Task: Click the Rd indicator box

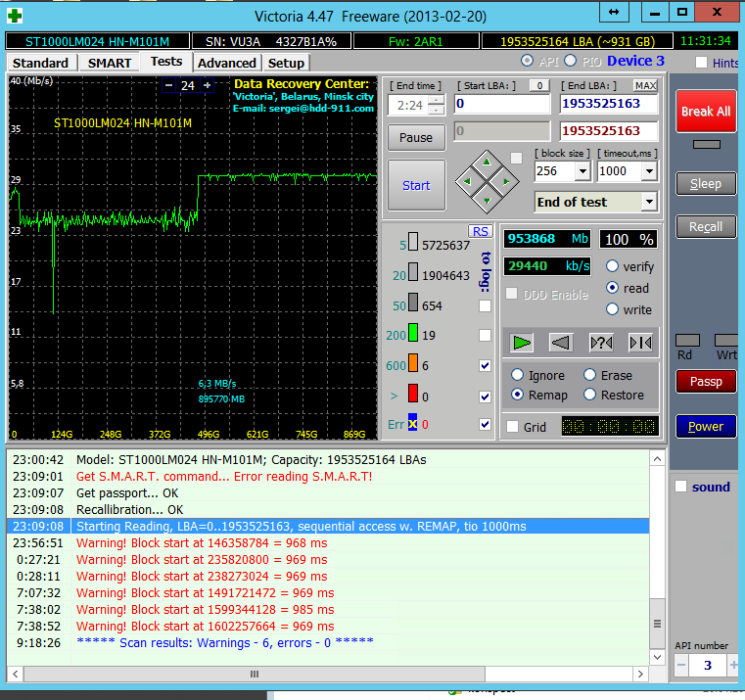Action: pos(687,341)
